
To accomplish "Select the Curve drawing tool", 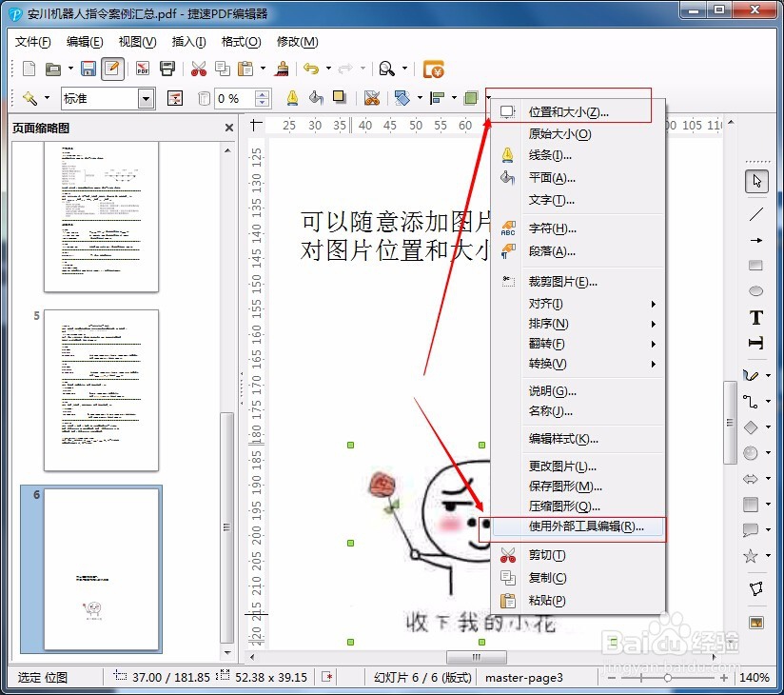I will (x=751, y=375).
